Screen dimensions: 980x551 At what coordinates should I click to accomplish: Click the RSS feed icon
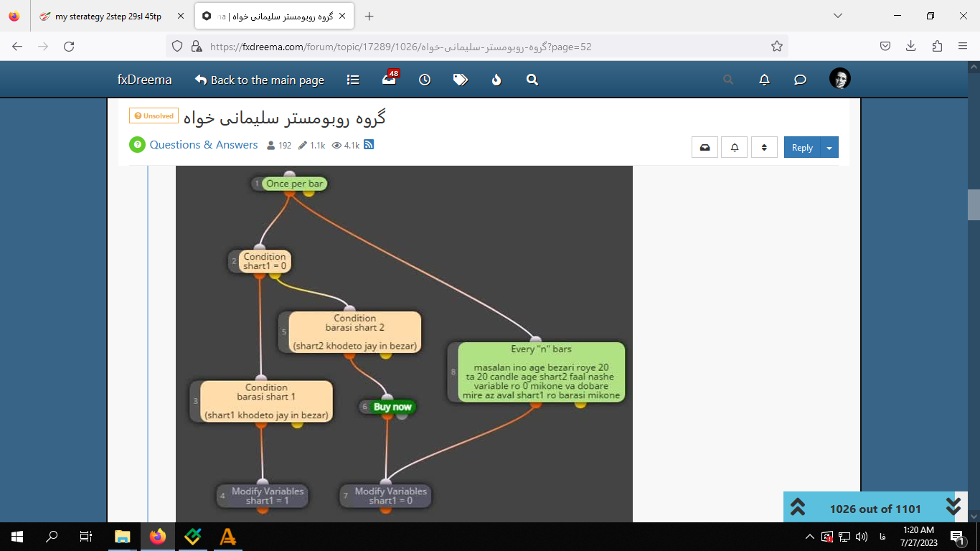[x=369, y=144]
